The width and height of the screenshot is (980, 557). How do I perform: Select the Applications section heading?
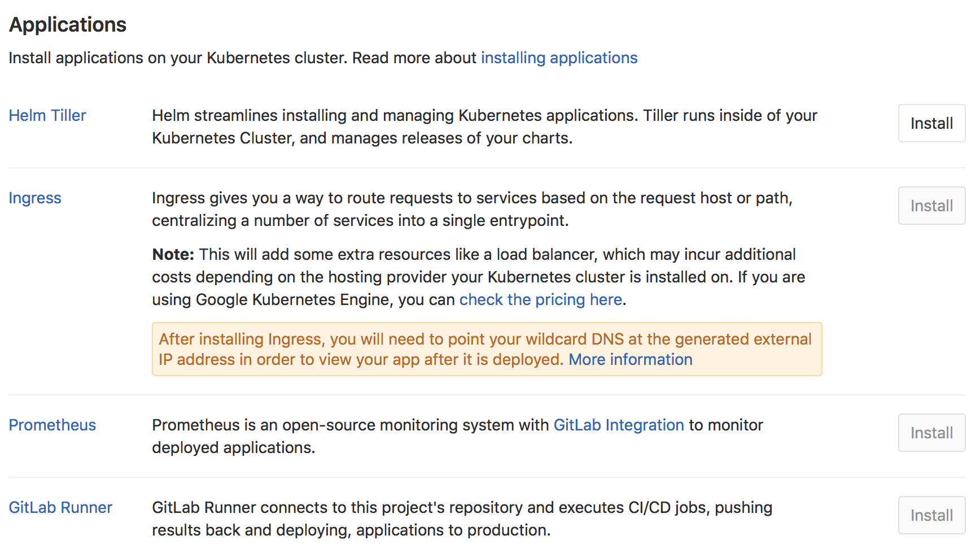(67, 24)
